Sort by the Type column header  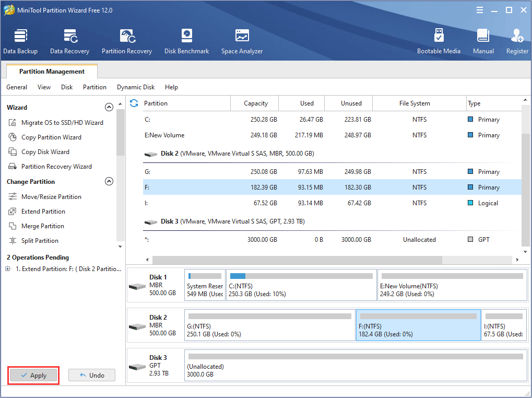[494, 103]
